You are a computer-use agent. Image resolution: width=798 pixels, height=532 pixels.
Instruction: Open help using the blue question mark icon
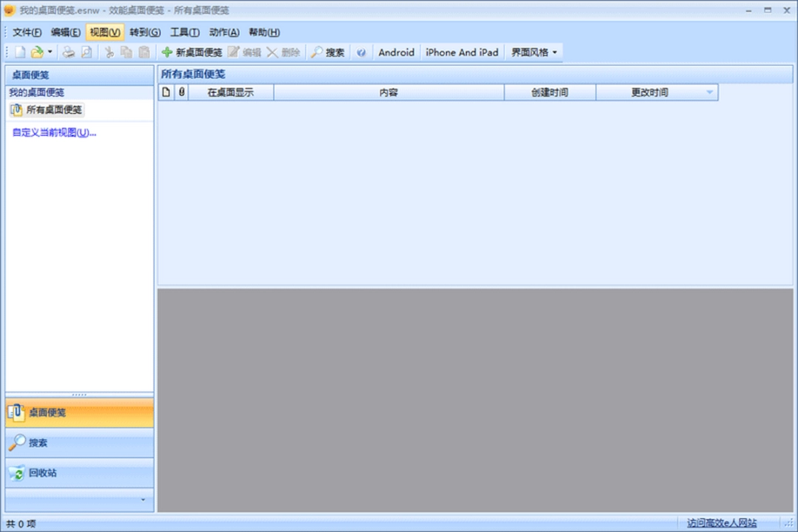click(x=361, y=52)
